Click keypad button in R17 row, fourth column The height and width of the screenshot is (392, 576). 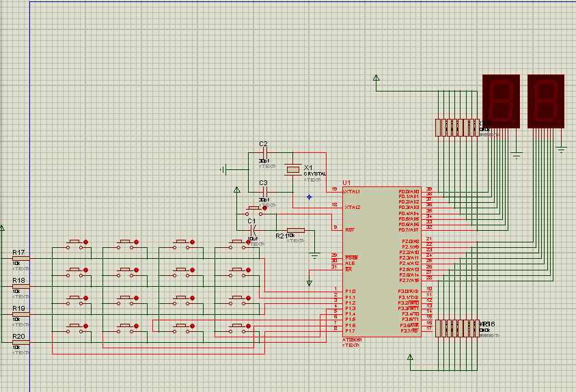click(237, 244)
